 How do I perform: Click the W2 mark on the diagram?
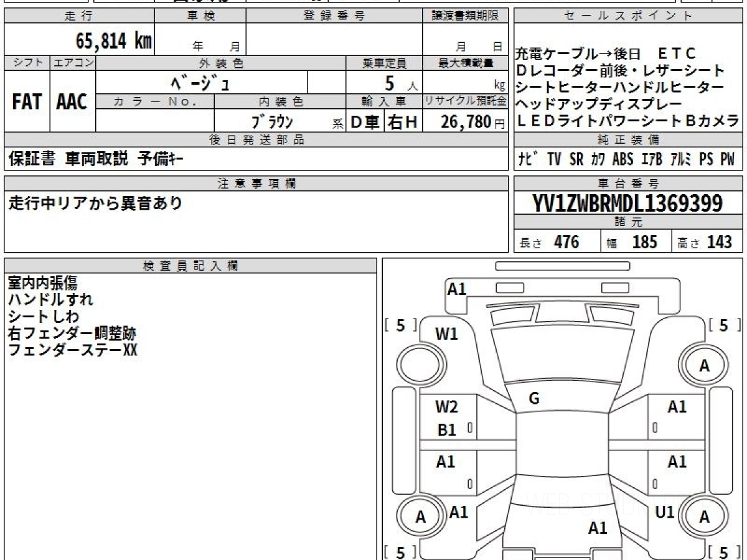click(x=446, y=408)
